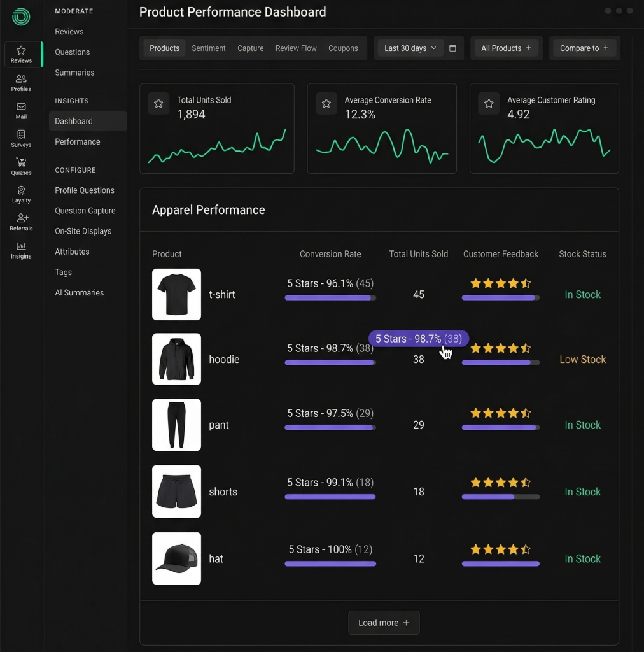This screenshot has height=652, width=644.
Task: Open the Compare to picker
Action: 584,48
